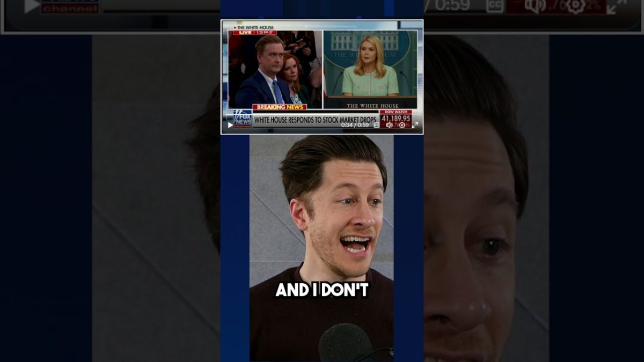644x362 pixels.
Task: Click the large blurred speaker icon at top
Action: (x=535, y=6)
